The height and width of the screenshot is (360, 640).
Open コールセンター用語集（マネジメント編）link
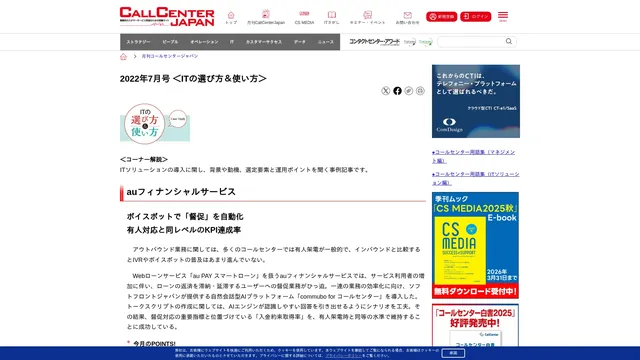click(x=473, y=156)
